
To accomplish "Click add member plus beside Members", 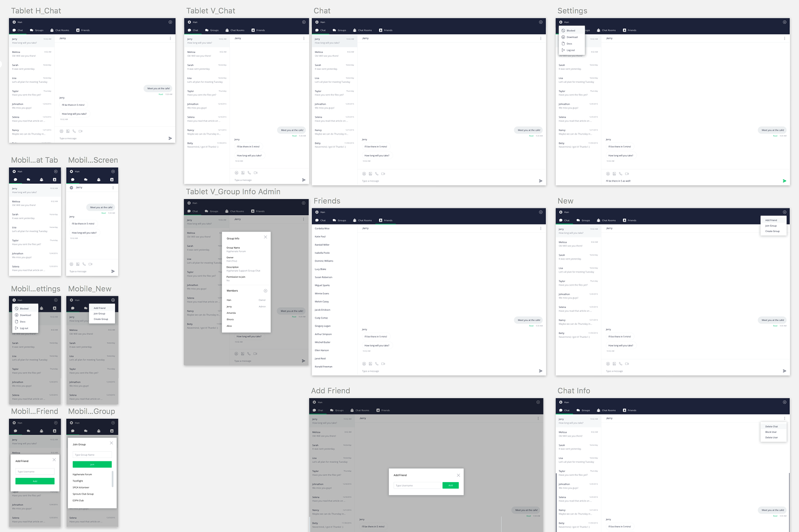I will (266, 291).
